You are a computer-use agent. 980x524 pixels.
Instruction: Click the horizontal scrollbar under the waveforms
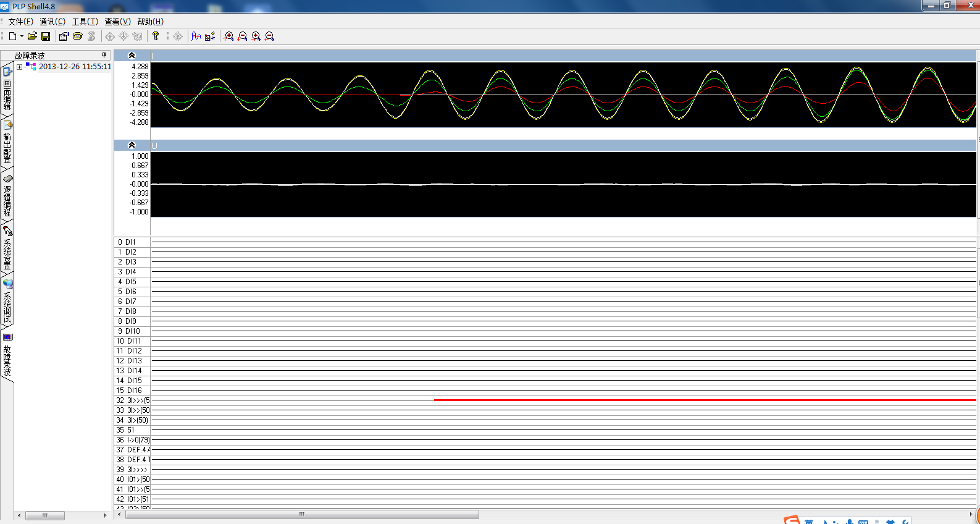pos(302,515)
